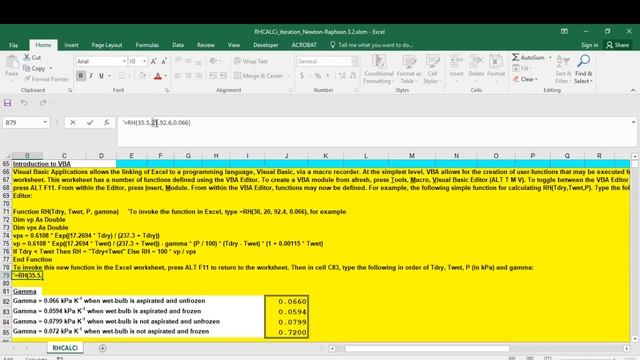This screenshot has width=640, height=360.
Task: Open the ACROBAT tab
Action: [304, 45]
